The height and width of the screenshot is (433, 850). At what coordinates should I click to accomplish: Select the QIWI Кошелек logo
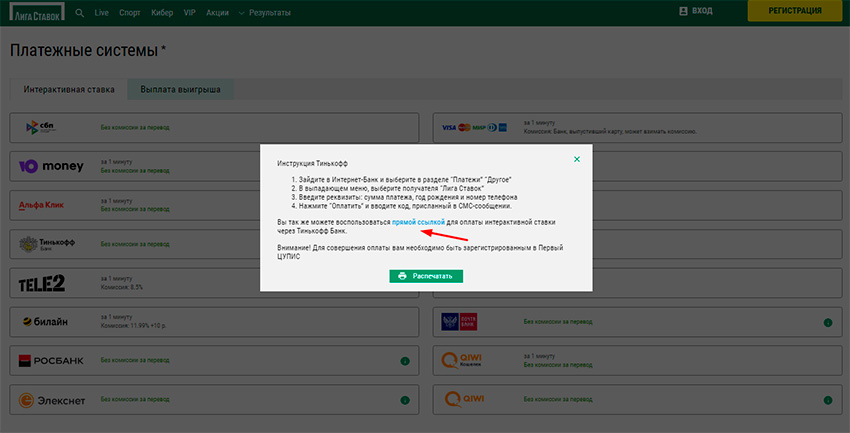tap(462, 360)
